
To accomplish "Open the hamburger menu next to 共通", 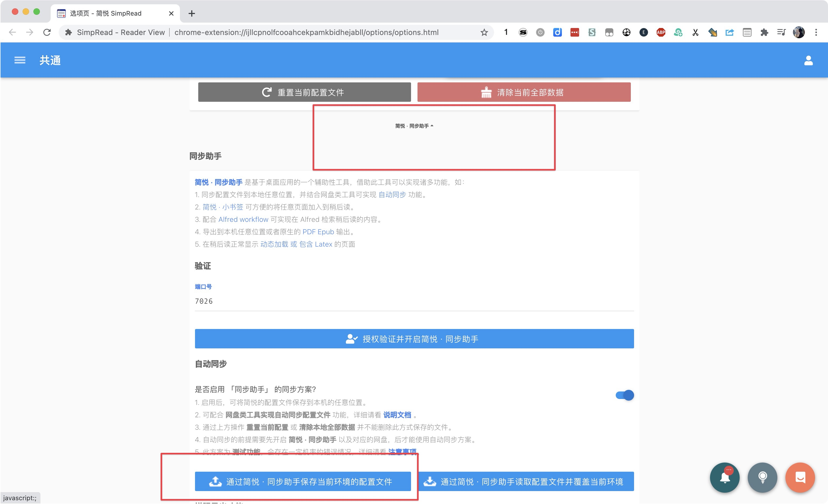I will [x=20, y=60].
